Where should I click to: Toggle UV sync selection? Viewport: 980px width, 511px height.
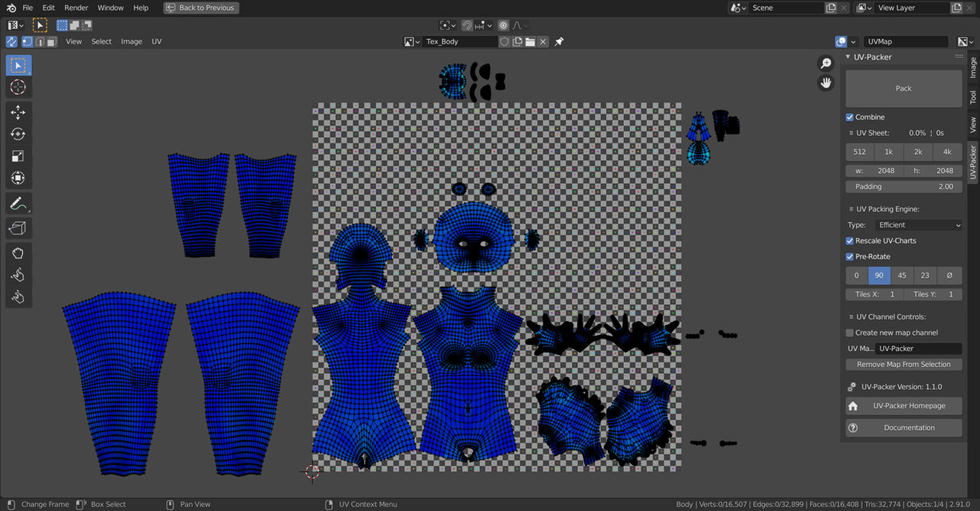tap(11, 41)
